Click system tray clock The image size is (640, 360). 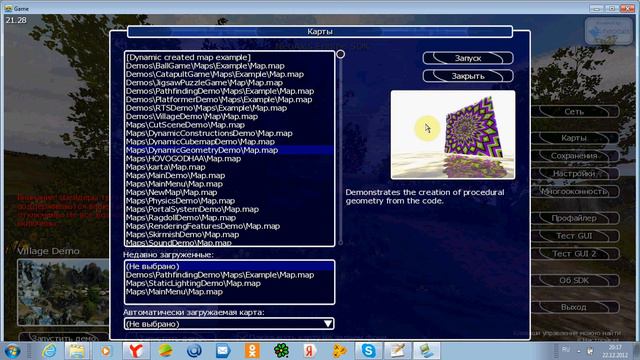615,351
